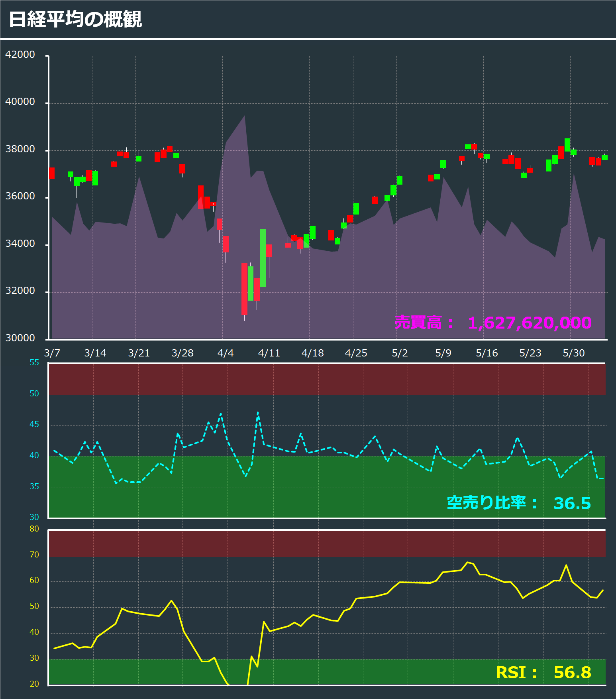Click the 45 short-selling ratio axis label

pyautogui.click(x=34, y=424)
